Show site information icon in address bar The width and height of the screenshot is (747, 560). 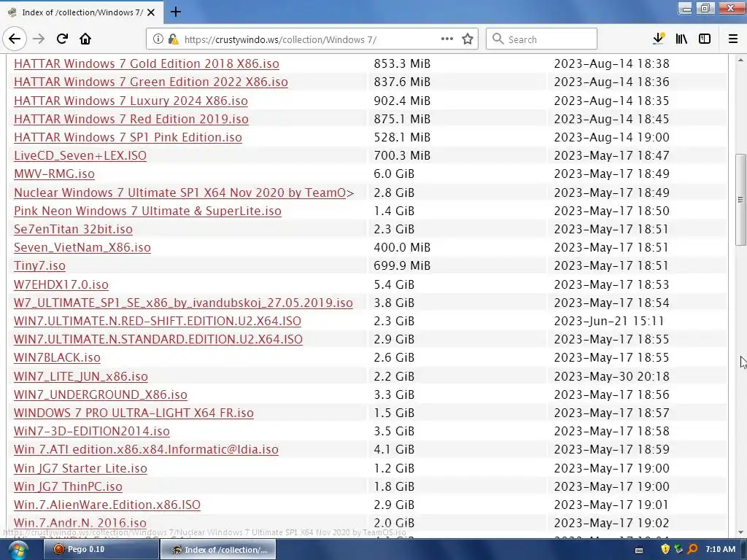158,39
